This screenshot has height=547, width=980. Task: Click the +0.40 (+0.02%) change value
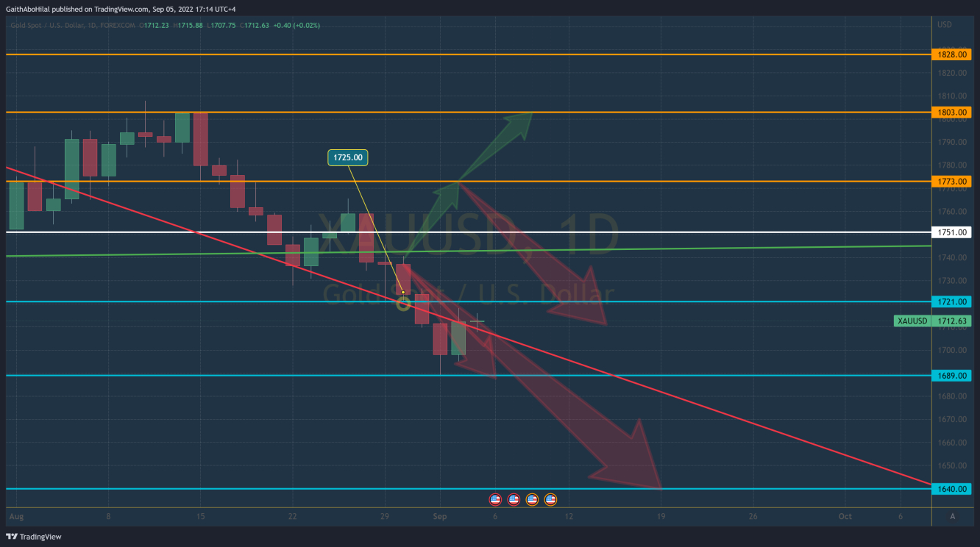297,25
